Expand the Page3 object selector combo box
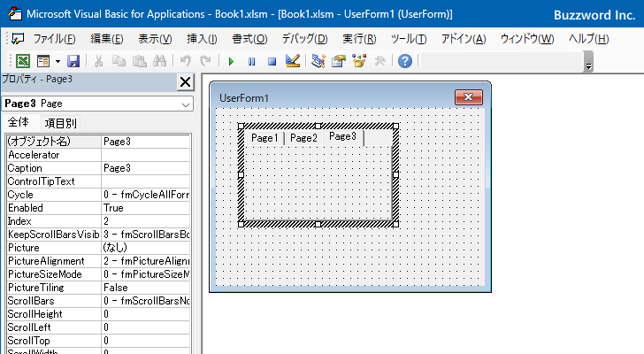This screenshot has width=644, height=354. click(x=186, y=104)
